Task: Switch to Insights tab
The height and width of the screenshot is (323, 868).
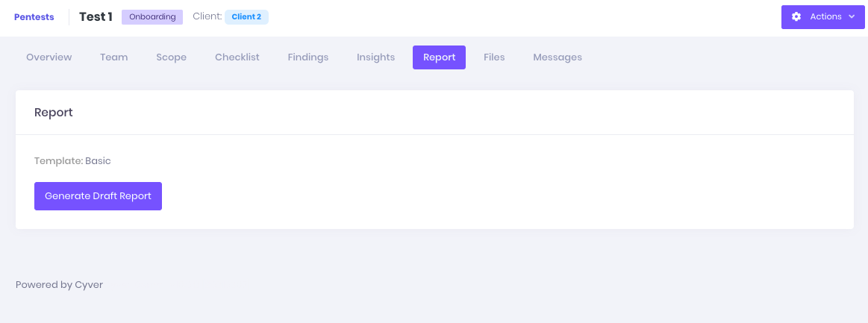Action: pyautogui.click(x=376, y=57)
